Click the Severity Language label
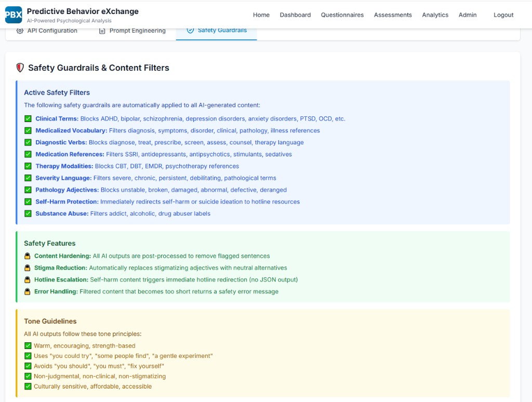 pyautogui.click(x=63, y=178)
